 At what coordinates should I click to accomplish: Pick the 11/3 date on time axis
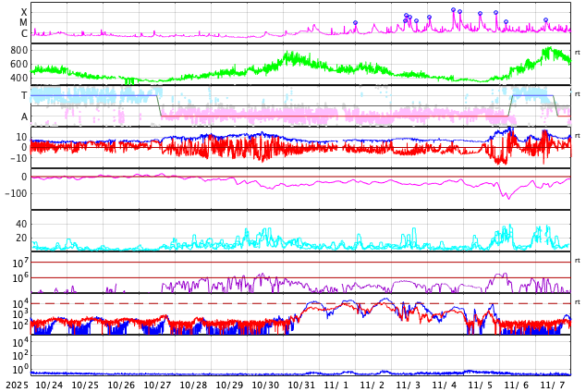(x=409, y=385)
